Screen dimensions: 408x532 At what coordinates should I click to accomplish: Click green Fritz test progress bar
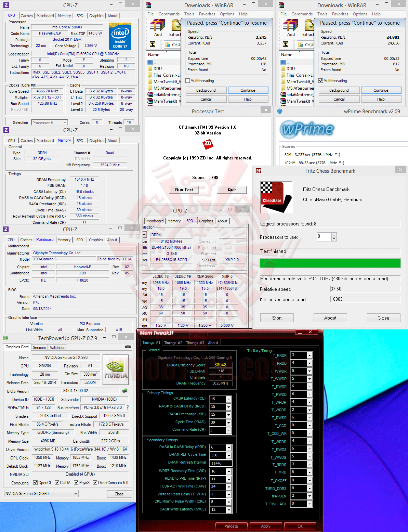tap(330, 263)
